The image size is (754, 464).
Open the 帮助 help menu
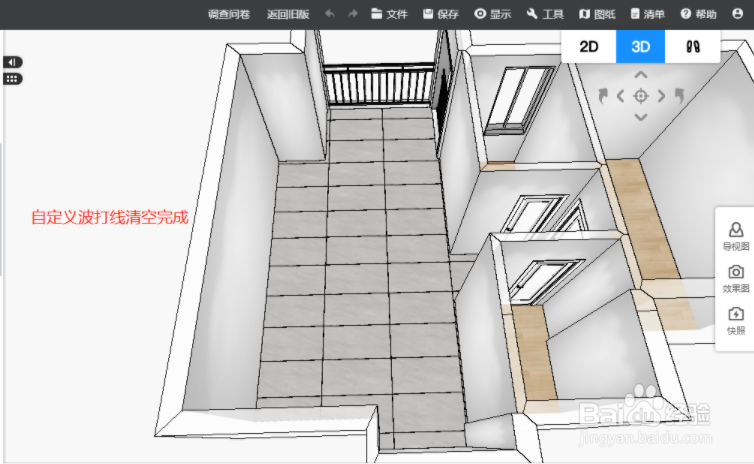(x=699, y=14)
